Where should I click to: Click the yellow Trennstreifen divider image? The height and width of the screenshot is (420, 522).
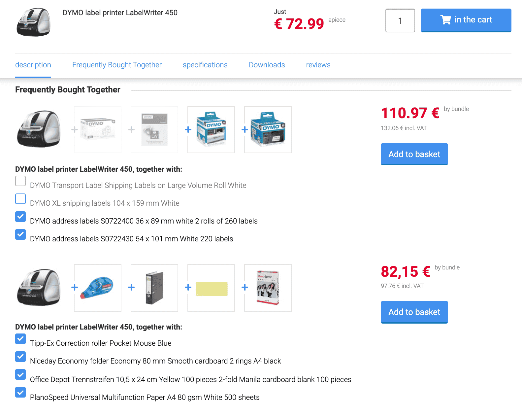[x=211, y=288]
